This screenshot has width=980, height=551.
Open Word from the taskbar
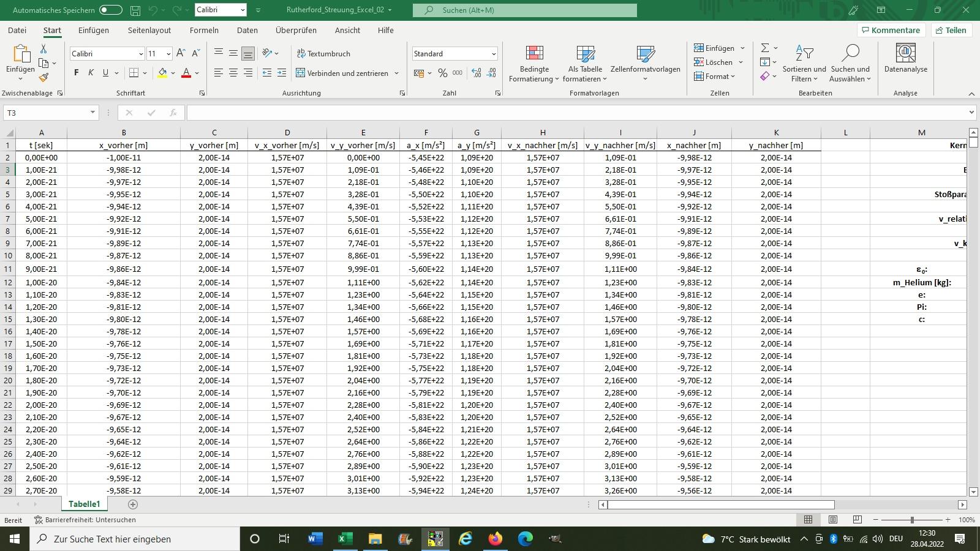(315, 539)
